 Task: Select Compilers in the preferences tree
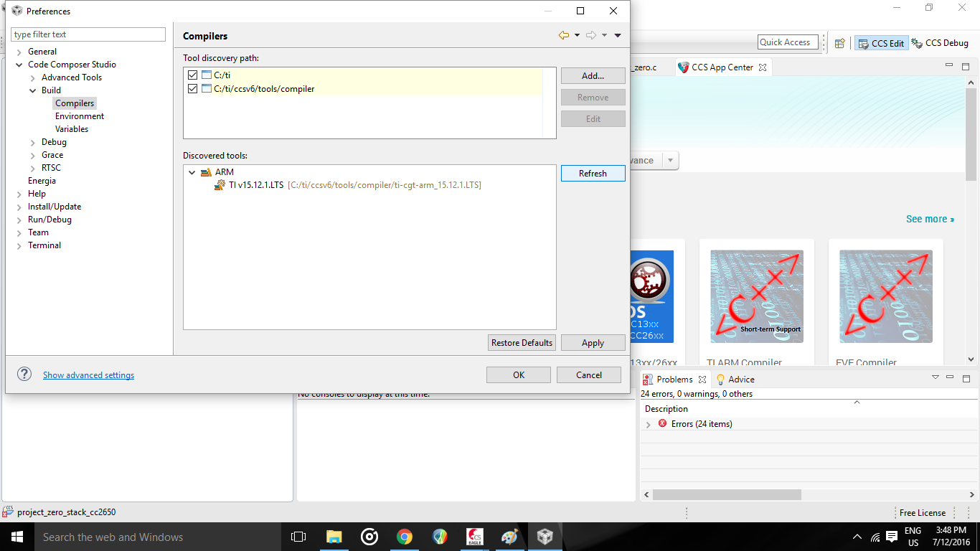pyautogui.click(x=75, y=103)
